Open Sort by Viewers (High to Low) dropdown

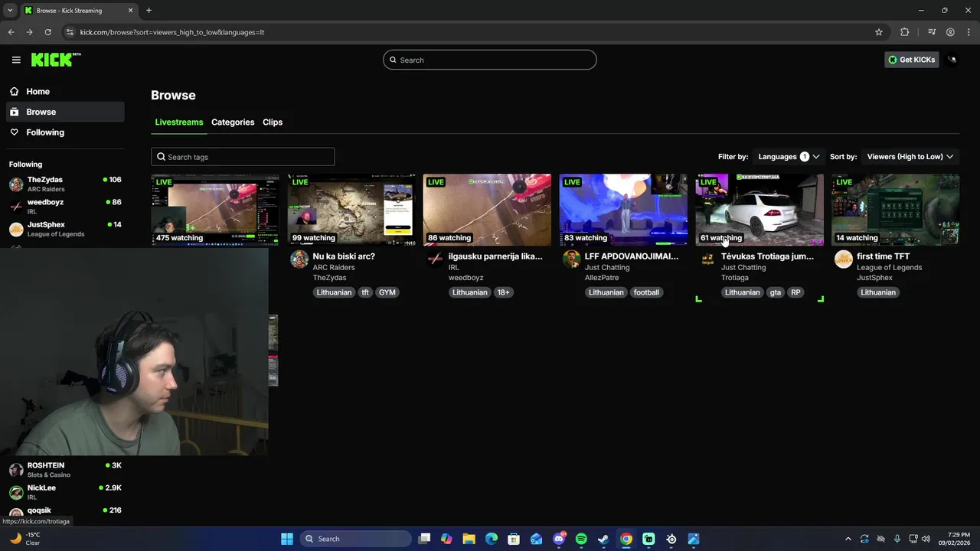click(x=910, y=156)
